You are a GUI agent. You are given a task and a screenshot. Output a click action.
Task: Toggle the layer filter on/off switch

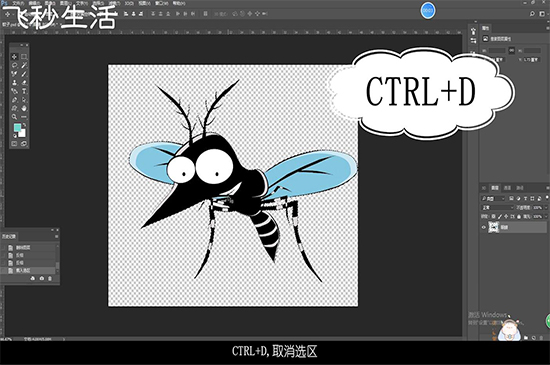(547, 198)
